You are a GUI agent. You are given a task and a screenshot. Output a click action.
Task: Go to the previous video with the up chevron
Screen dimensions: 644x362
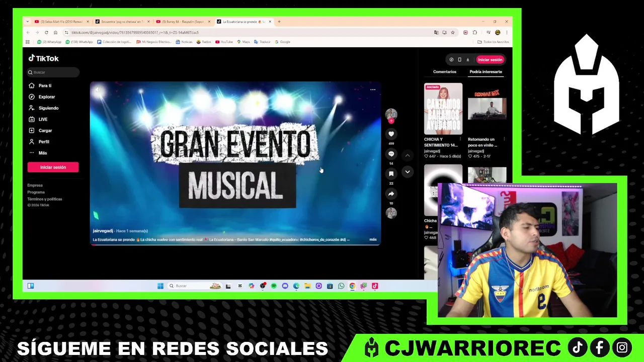[408, 155]
